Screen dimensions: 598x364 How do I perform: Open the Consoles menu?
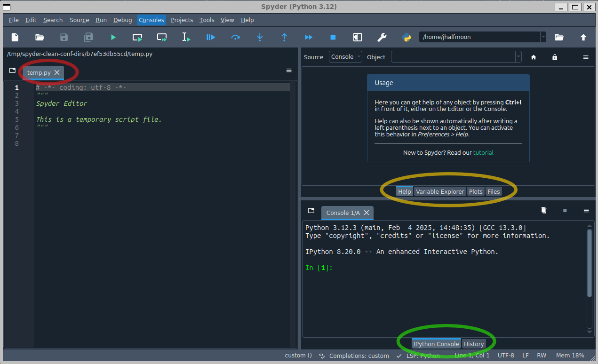point(151,20)
